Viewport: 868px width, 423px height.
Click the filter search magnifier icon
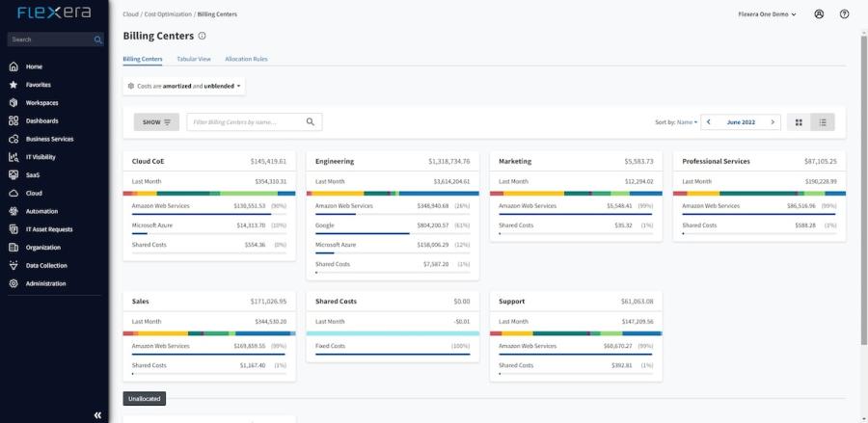(x=310, y=122)
